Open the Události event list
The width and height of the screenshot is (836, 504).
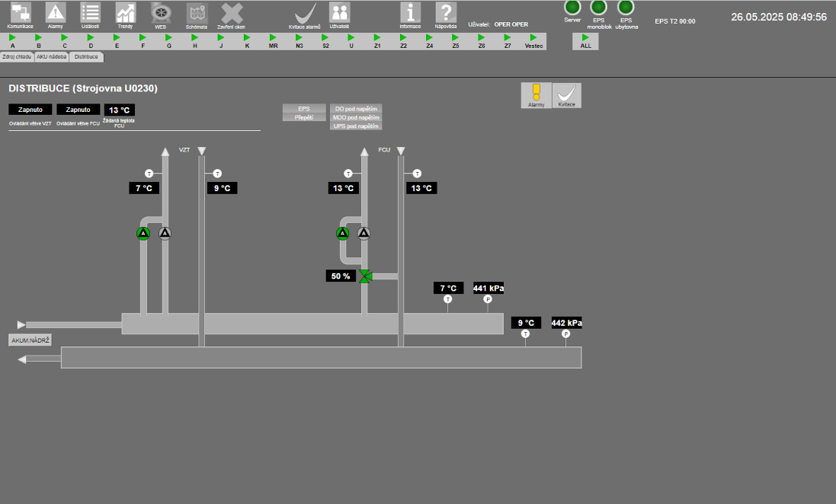click(x=90, y=12)
